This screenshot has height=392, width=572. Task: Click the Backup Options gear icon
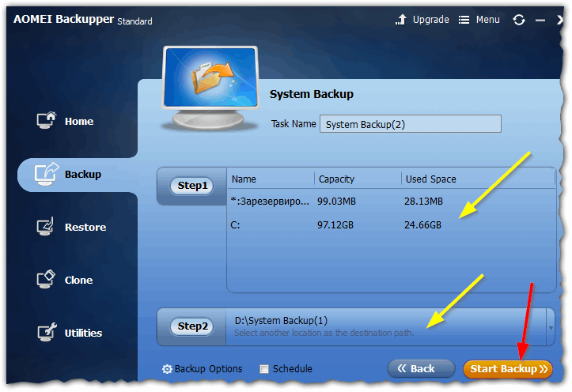click(167, 369)
